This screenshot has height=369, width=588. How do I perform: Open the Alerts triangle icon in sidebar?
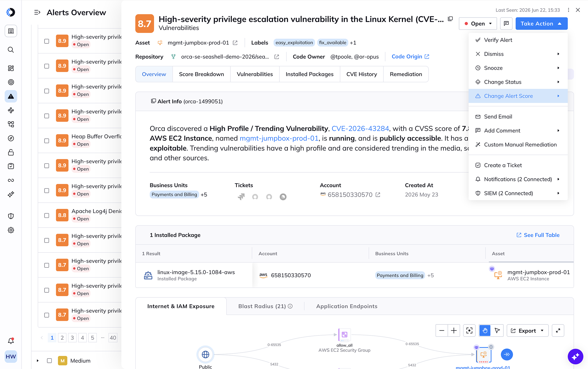pos(11,96)
